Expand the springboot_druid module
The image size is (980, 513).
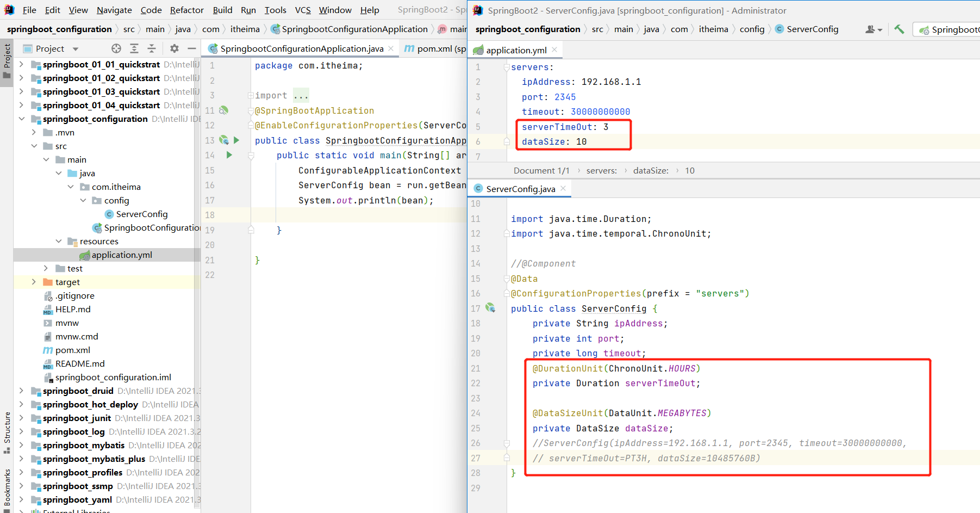point(22,391)
